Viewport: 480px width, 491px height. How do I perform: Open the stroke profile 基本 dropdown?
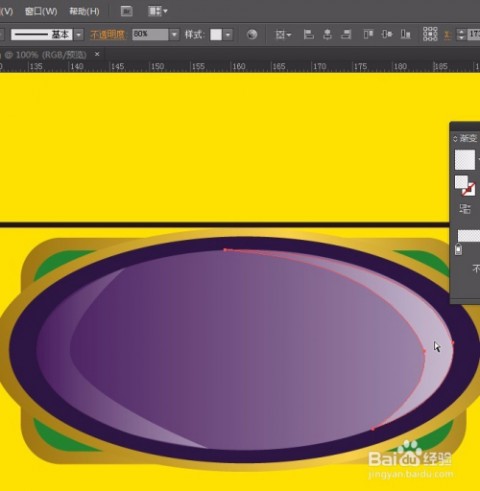79,34
